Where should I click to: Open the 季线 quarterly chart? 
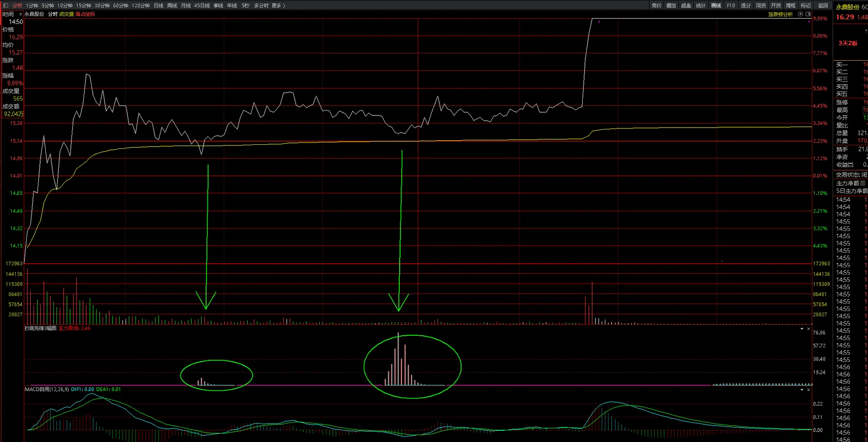click(x=218, y=5)
